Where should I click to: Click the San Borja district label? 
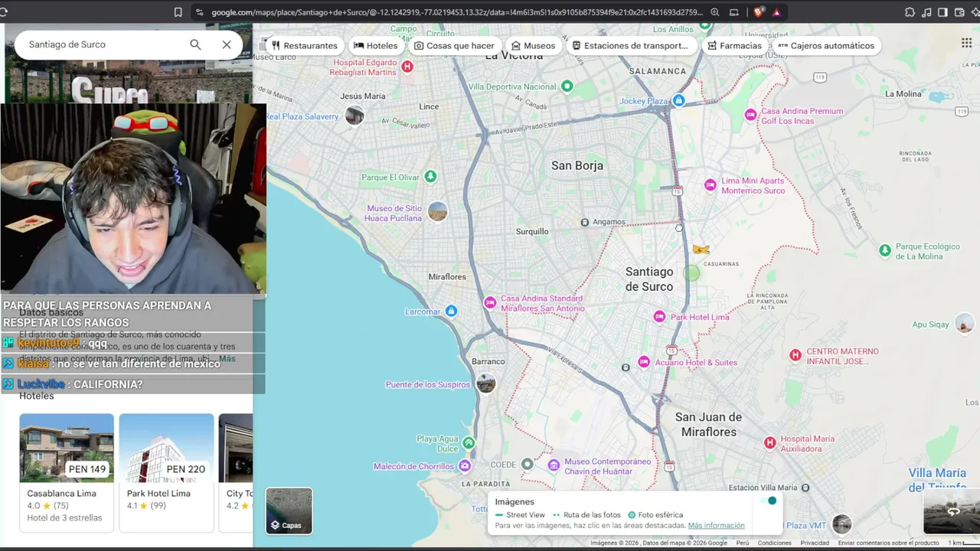(x=577, y=165)
